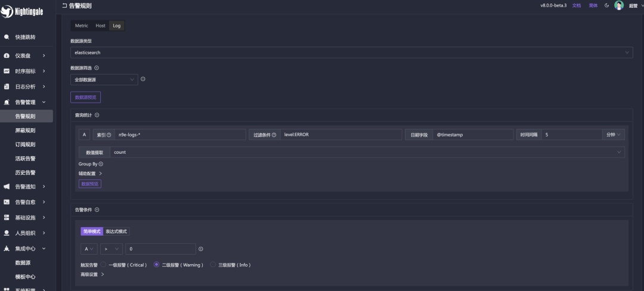Click the 数据预览 button

pyautogui.click(x=90, y=184)
